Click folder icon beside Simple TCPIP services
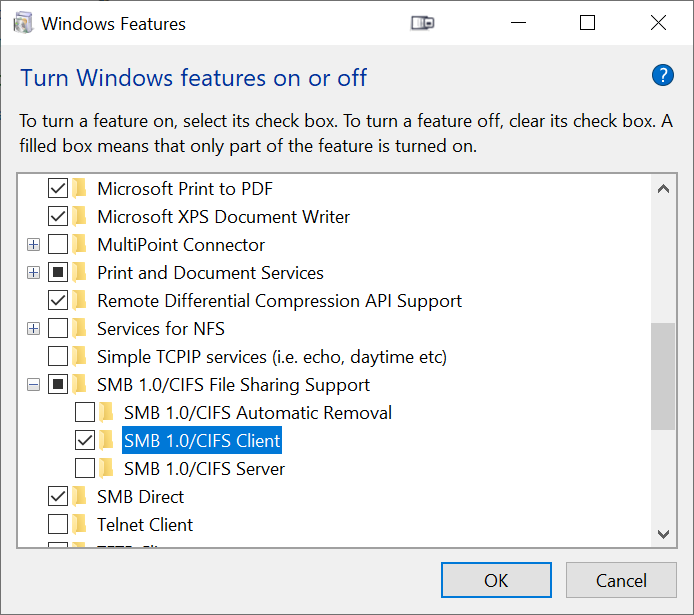The width and height of the screenshot is (694, 615). (x=80, y=356)
